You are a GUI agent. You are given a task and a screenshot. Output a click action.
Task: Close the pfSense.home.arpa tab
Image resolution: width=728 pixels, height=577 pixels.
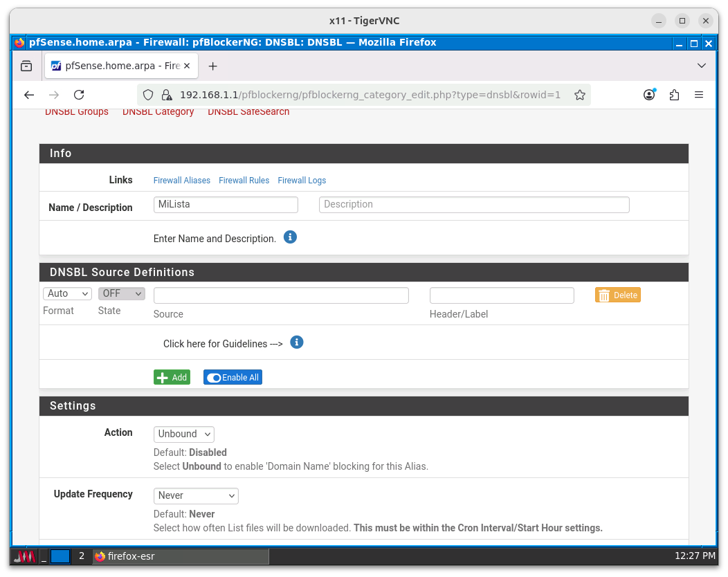187,66
